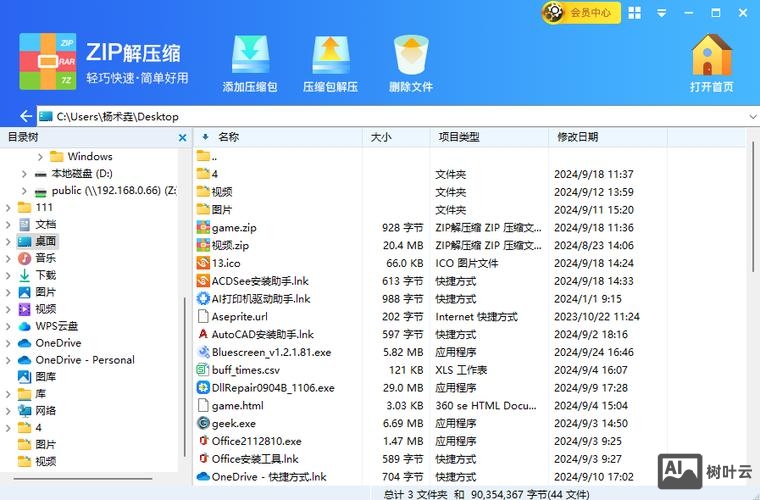Sort by the Modified Date (修改日期) header

tap(577, 137)
